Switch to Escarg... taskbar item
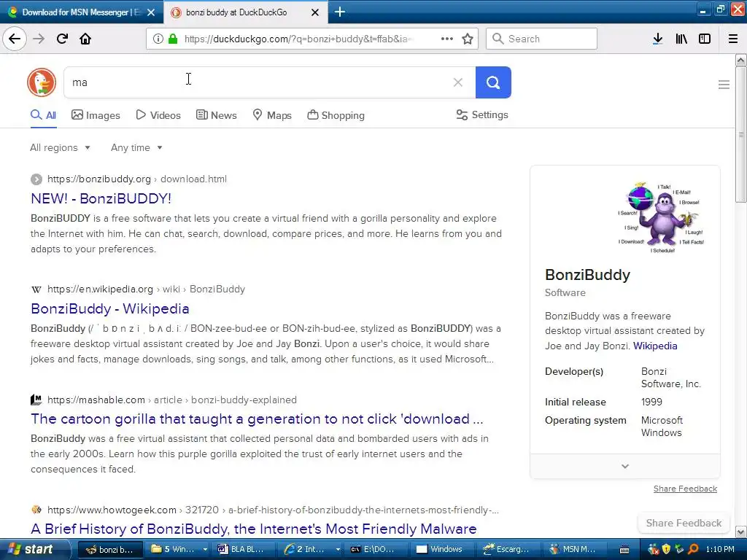The image size is (747, 560). click(x=509, y=549)
